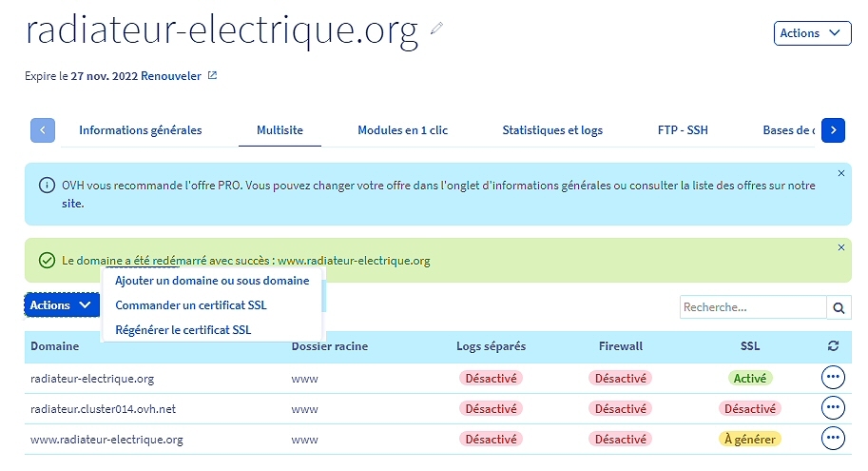This screenshot has height=471, width=868.
Task: Switch to the 'Informations générales' tab
Action: pos(141,130)
